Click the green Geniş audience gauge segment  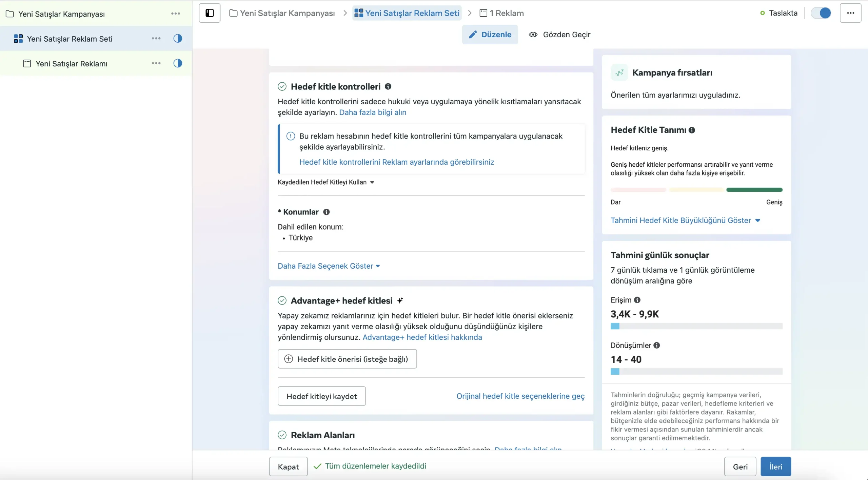tap(754, 190)
